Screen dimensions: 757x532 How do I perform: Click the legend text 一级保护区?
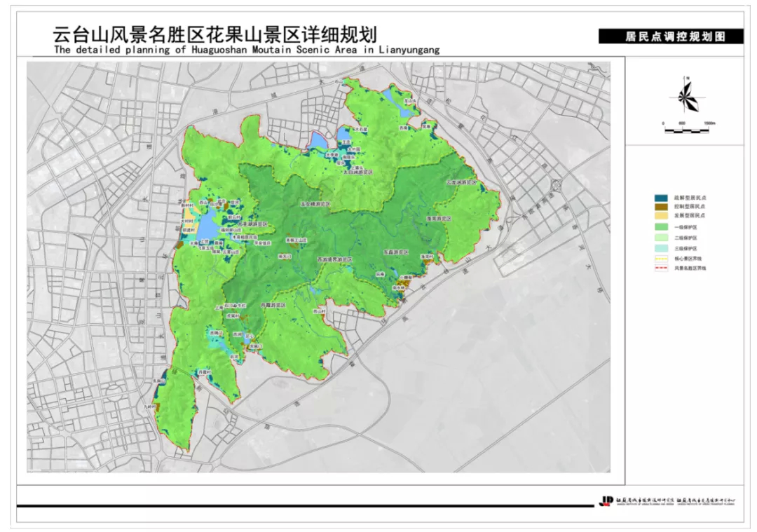click(x=686, y=227)
